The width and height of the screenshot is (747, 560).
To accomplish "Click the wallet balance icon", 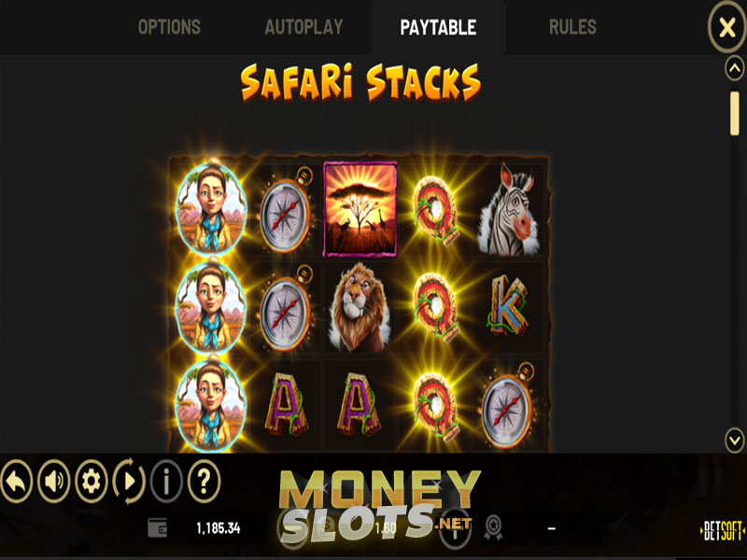I will pyautogui.click(x=157, y=527).
